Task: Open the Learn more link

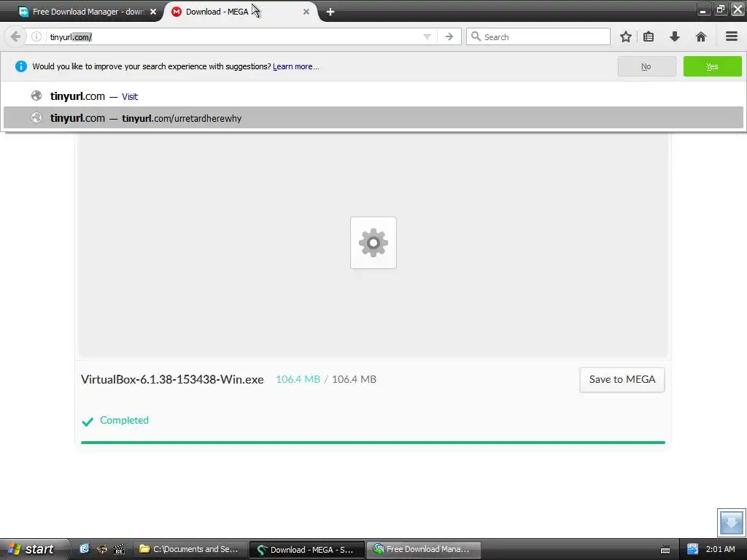Action: pos(296,66)
